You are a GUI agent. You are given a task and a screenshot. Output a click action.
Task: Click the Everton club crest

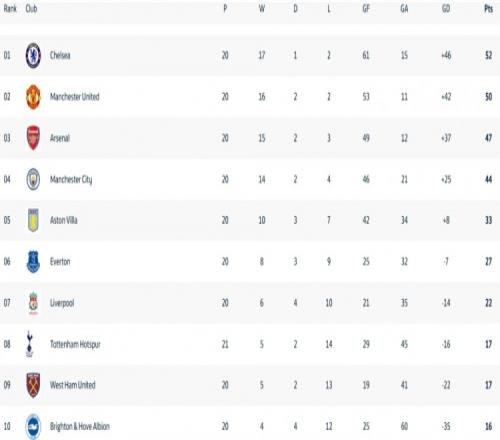tap(33, 262)
